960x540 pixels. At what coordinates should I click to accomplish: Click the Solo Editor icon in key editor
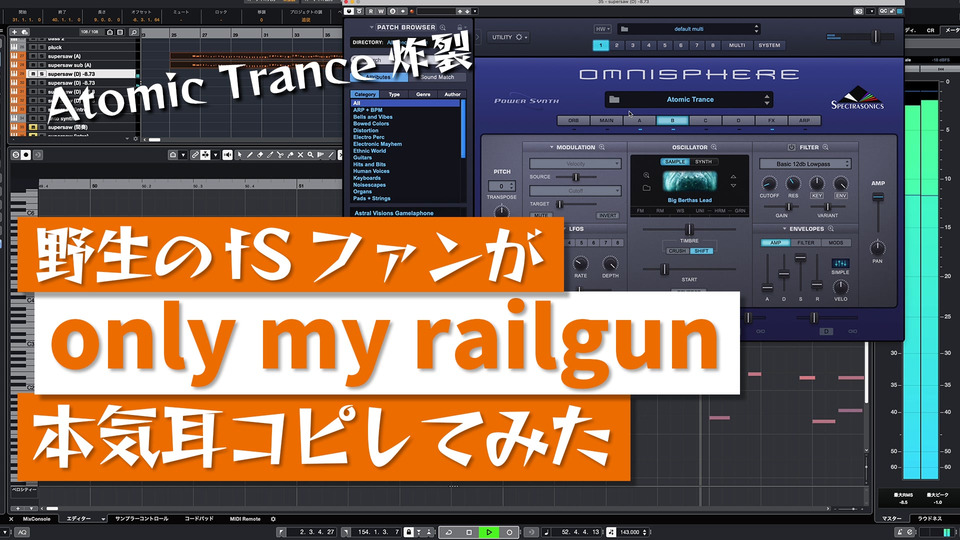click(x=16, y=155)
